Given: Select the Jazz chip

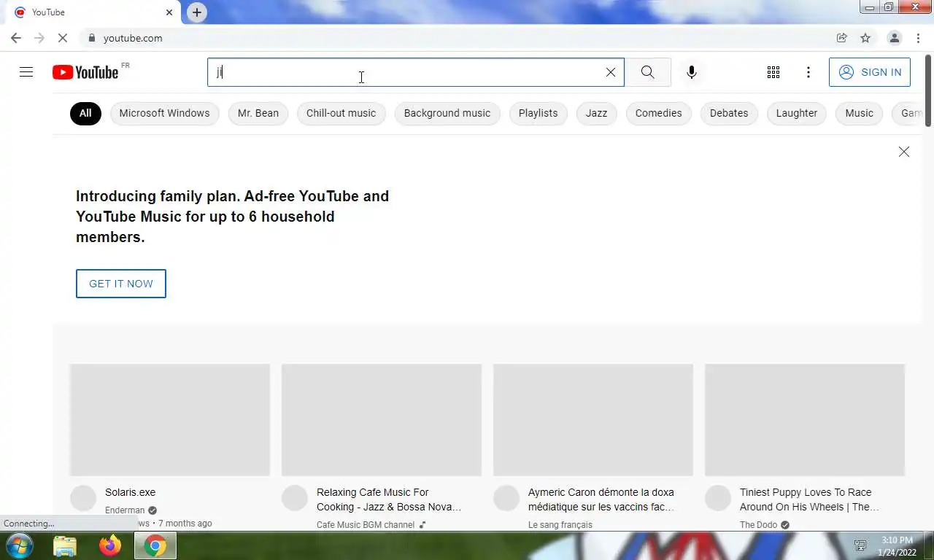Looking at the screenshot, I should coord(596,113).
